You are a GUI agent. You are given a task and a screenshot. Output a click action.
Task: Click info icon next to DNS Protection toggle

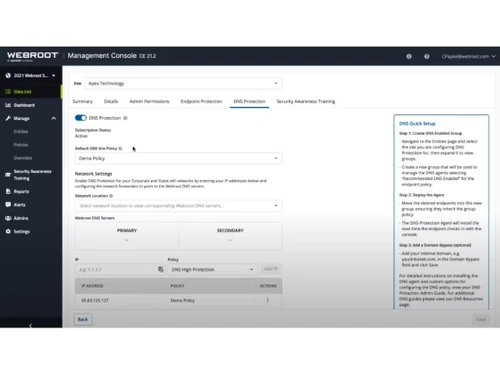[x=125, y=118]
